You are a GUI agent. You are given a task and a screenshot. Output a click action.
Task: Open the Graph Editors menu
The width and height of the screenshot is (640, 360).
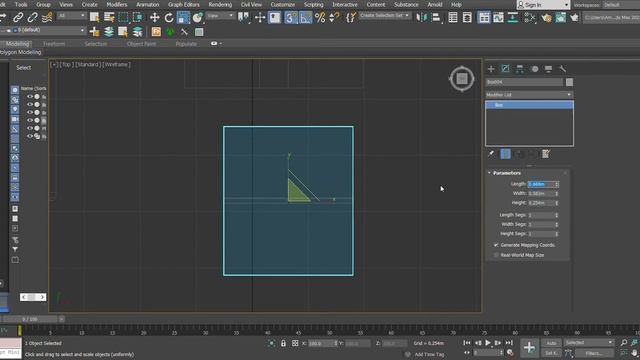184,4
